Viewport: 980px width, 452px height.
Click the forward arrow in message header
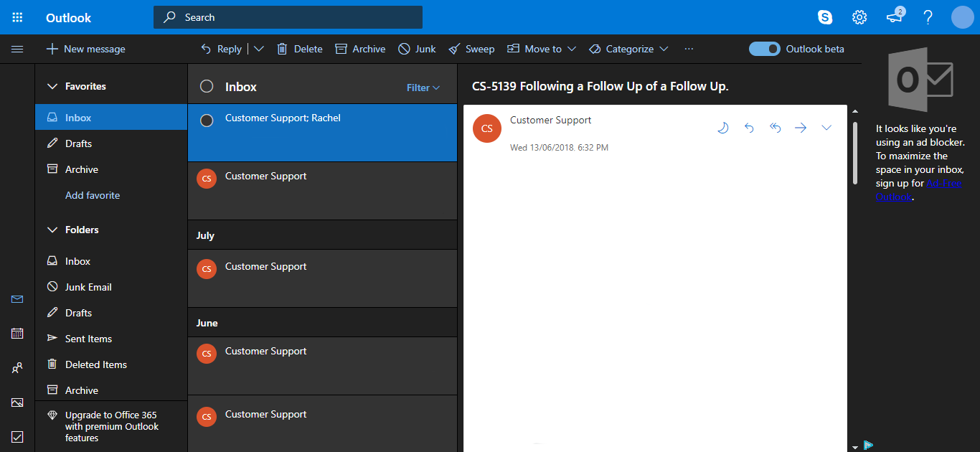pos(801,128)
